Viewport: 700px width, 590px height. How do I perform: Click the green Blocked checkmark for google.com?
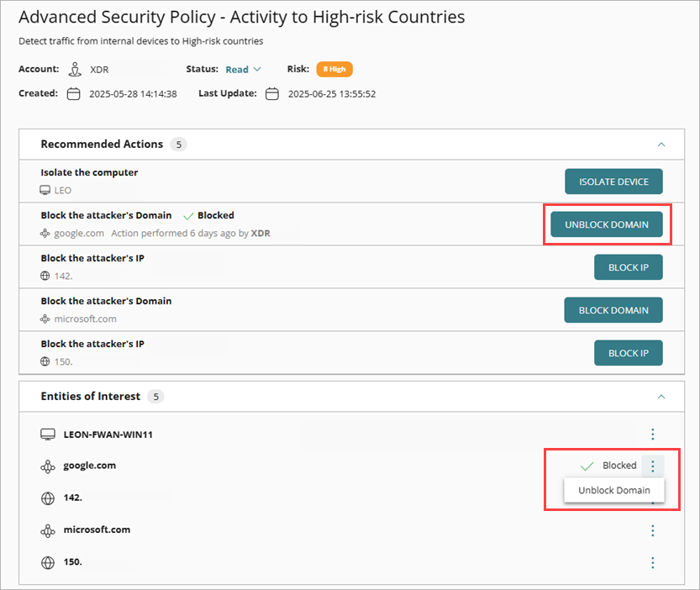(587, 465)
